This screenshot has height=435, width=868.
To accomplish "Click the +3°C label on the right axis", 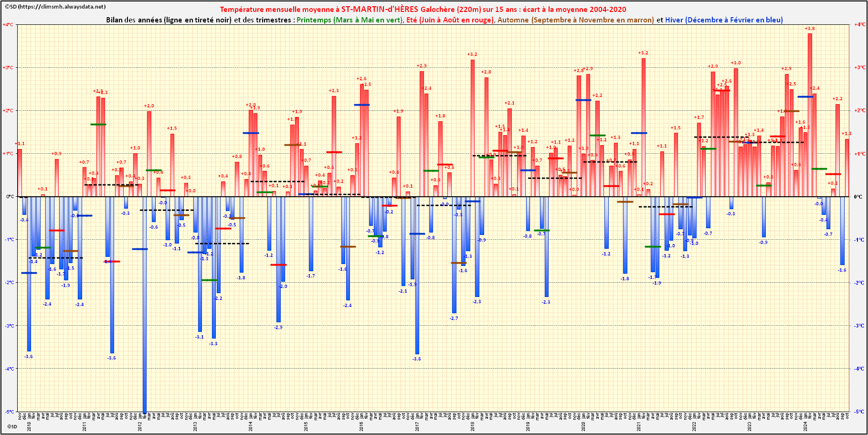I will tap(859, 67).
